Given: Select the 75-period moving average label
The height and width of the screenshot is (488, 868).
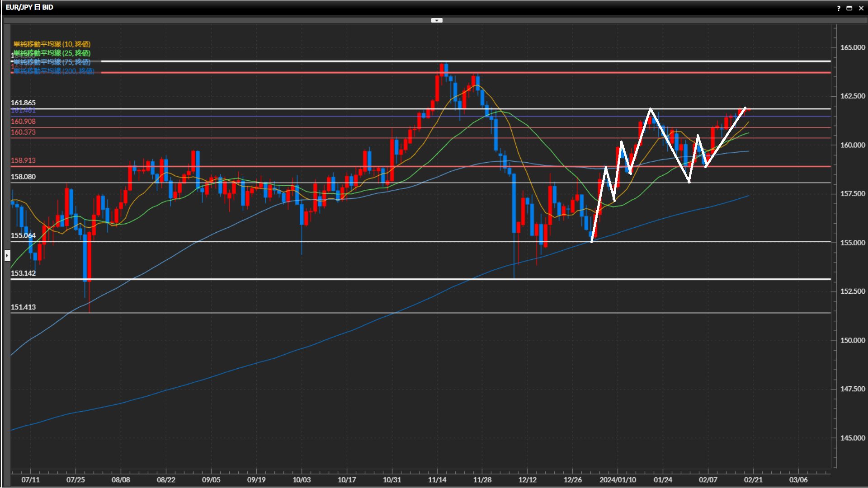Looking at the screenshot, I should coord(52,62).
